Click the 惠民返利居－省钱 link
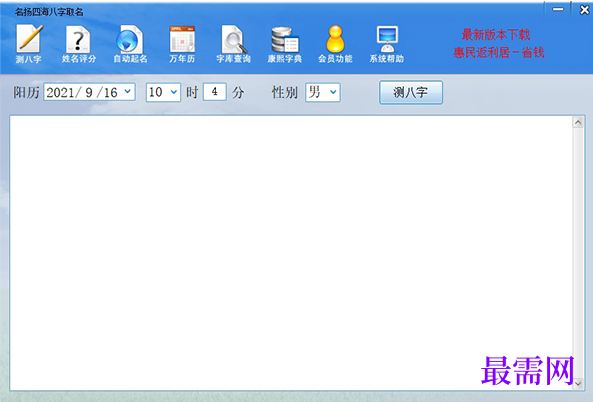 (x=499, y=52)
